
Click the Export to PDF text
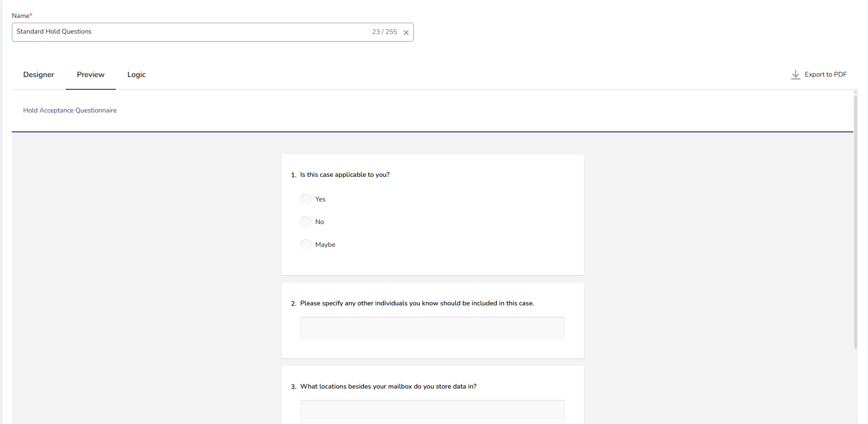pyautogui.click(x=825, y=75)
